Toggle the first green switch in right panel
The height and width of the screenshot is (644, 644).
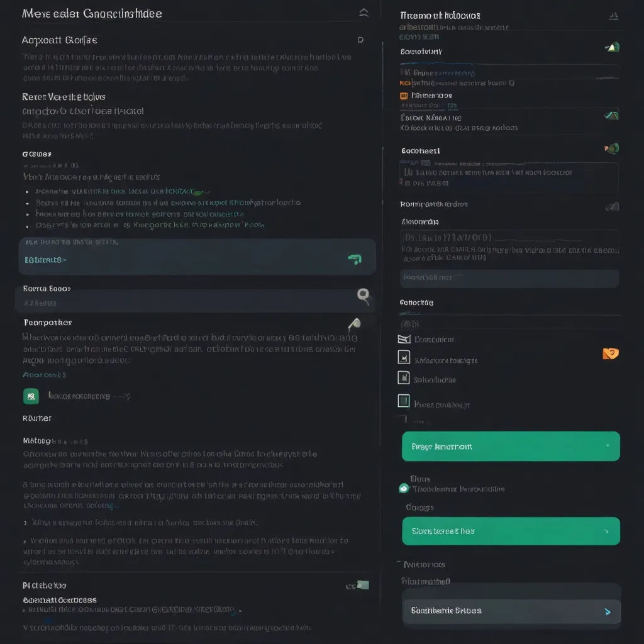[x=612, y=47]
